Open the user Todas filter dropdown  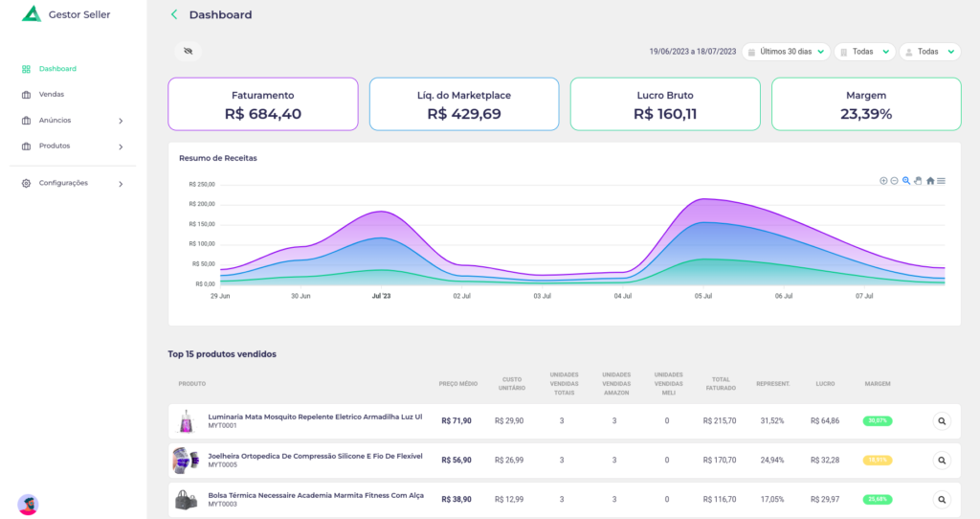click(x=929, y=52)
